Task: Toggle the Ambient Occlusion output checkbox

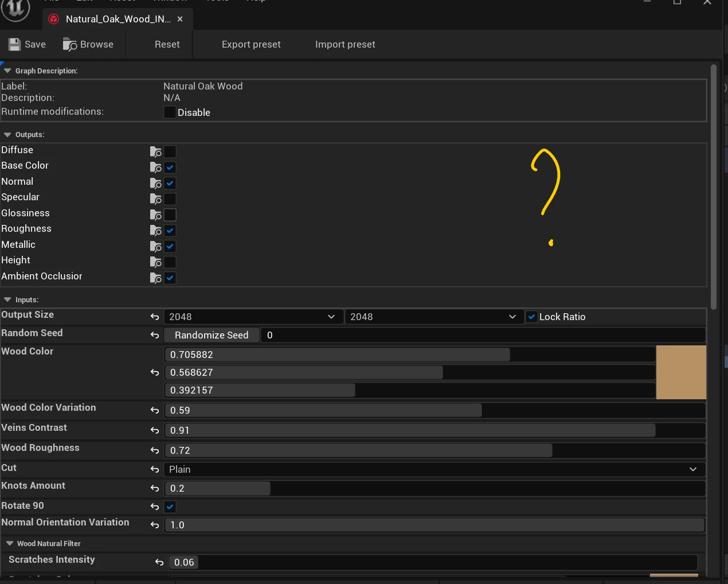Action: pyautogui.click(x=170, y=278)
